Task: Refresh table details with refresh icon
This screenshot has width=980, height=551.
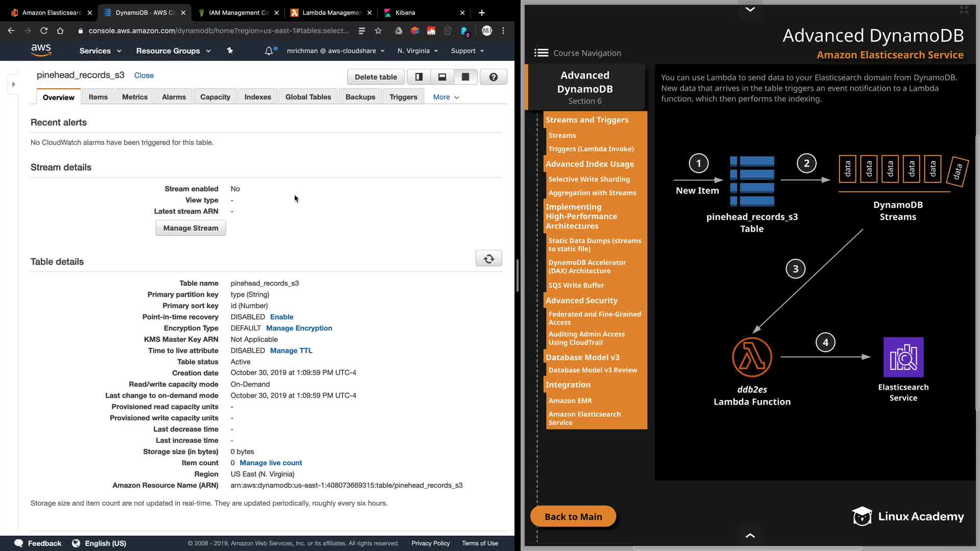Action: 488,259
